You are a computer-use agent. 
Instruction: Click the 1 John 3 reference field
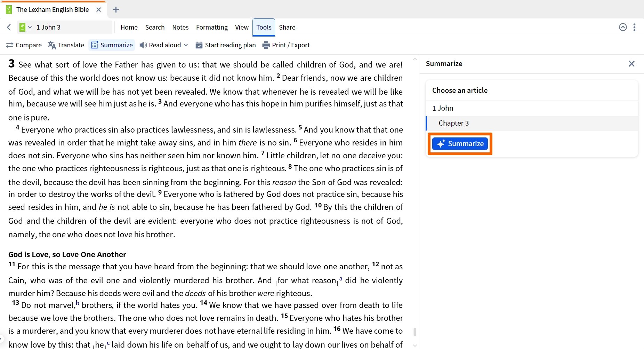point(72,27)
